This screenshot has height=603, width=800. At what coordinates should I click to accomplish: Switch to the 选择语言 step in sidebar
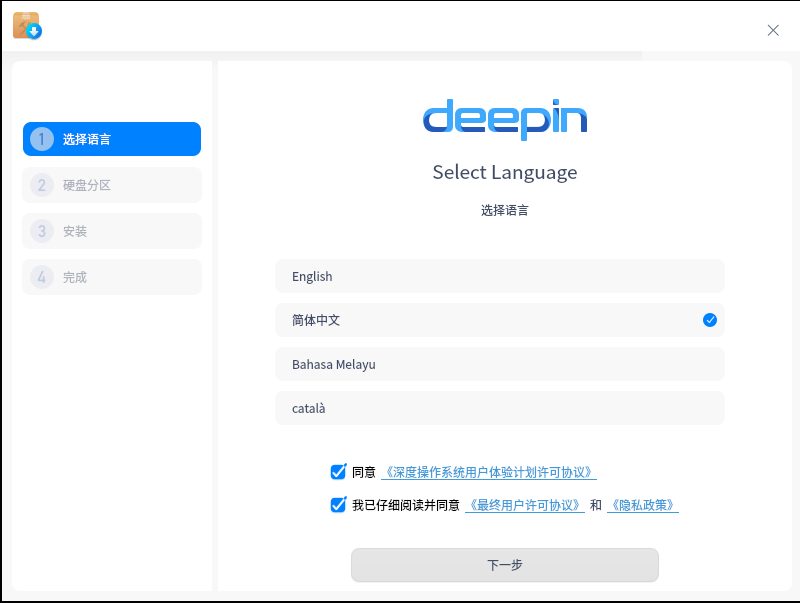coord(111,139)
